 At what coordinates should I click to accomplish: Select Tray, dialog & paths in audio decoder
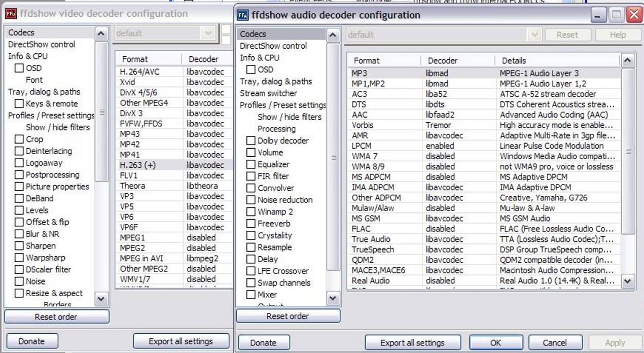(276, 82)
